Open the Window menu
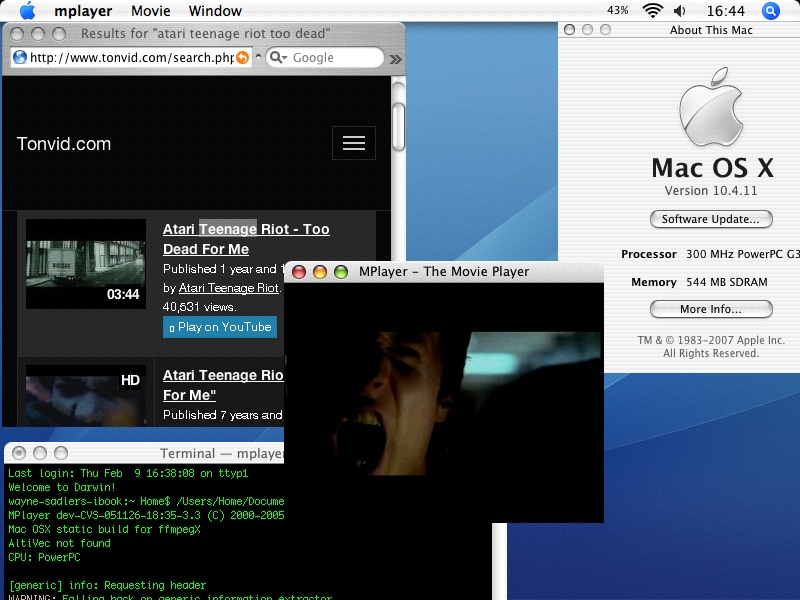800x600 pixels. [x=215, y=11]
